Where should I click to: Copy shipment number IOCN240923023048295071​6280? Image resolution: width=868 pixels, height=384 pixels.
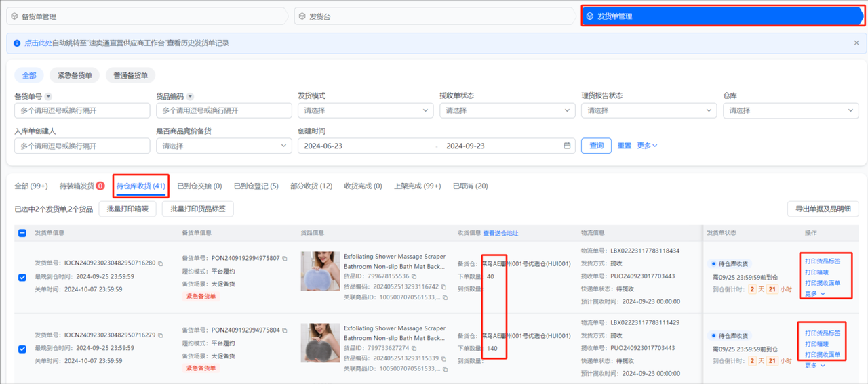tap(160, 263)
